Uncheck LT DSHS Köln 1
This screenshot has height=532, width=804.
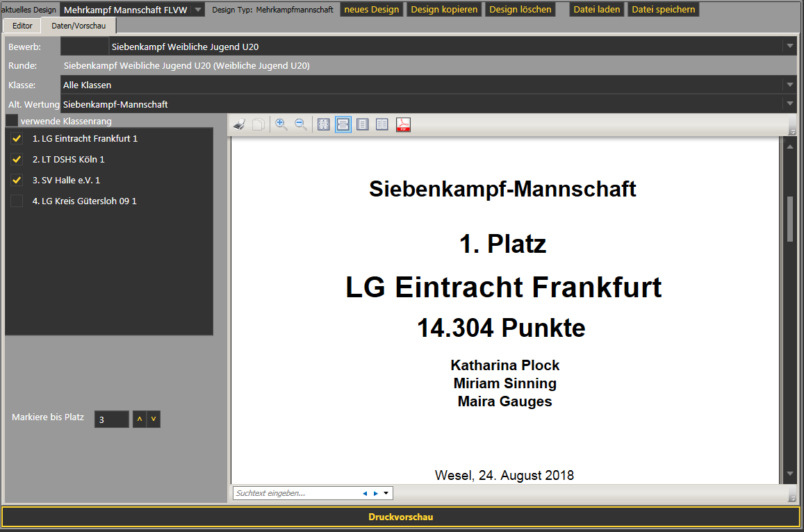tap(17, 160)
